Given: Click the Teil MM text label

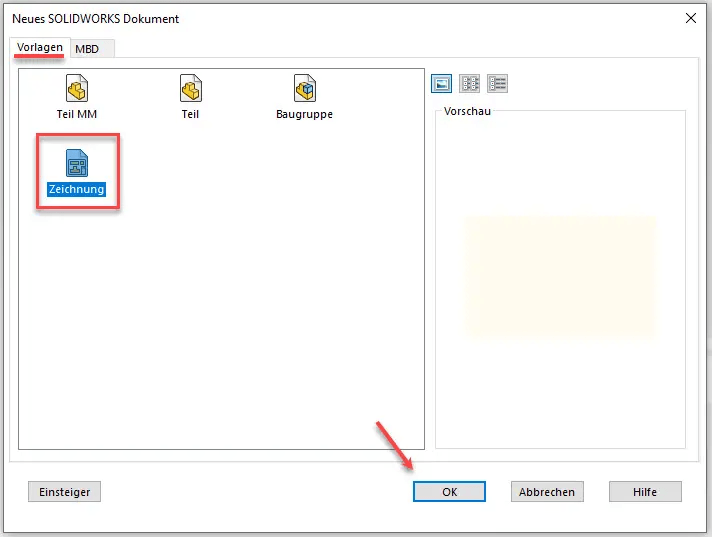Looking at the screenshot, I should click(x=77, y=114).
